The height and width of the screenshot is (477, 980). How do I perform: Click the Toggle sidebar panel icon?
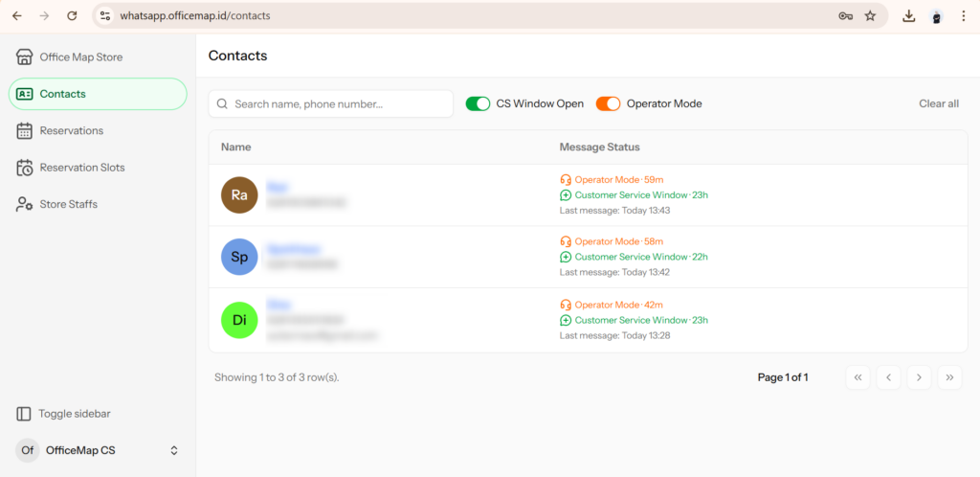[23, 414]
